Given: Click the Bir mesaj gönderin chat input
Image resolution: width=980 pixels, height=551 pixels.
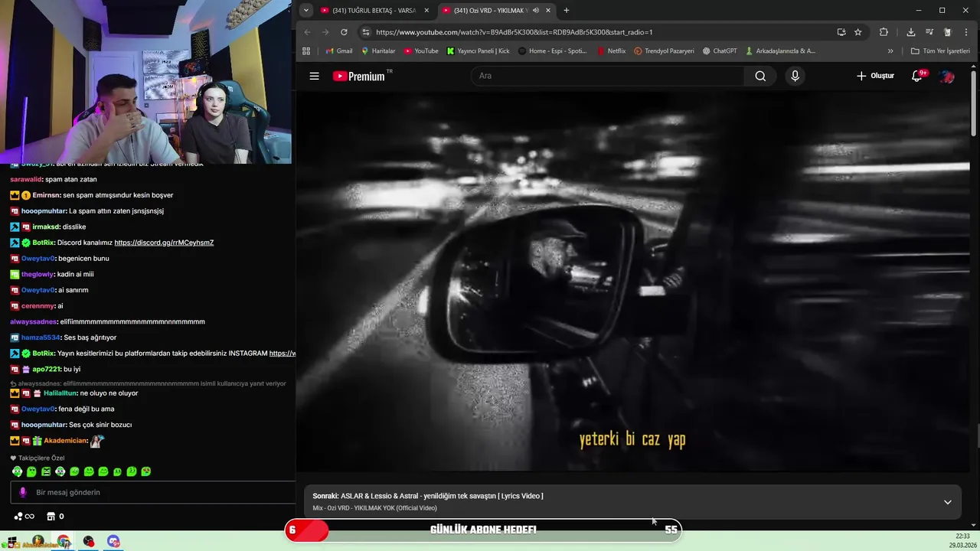Looking at the screenshot, I should coord(153,492).
